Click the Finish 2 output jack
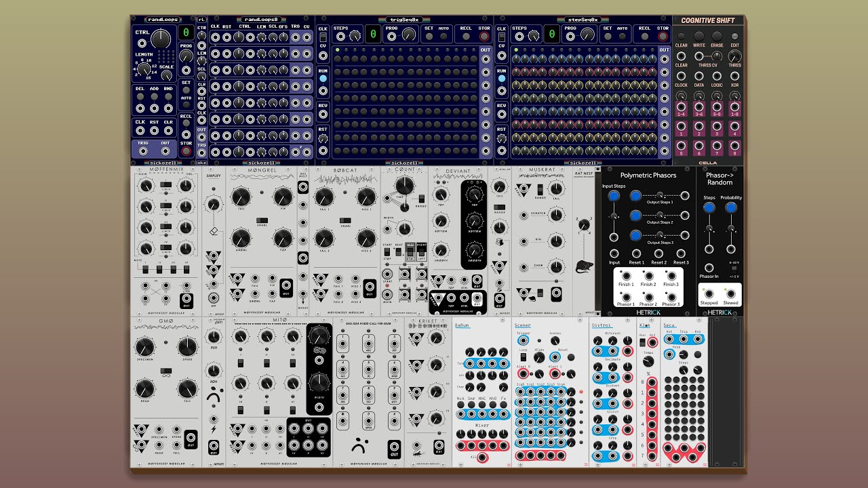 click(648, 276)
